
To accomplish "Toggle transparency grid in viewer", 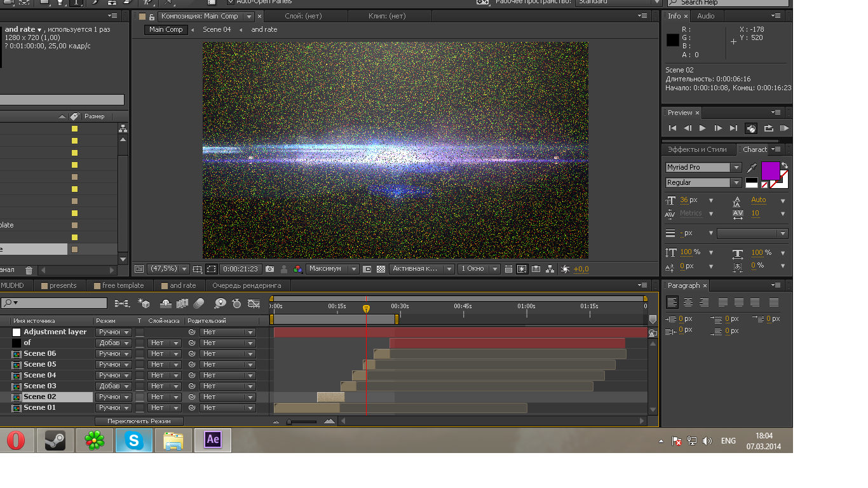I will coord(381,269).
